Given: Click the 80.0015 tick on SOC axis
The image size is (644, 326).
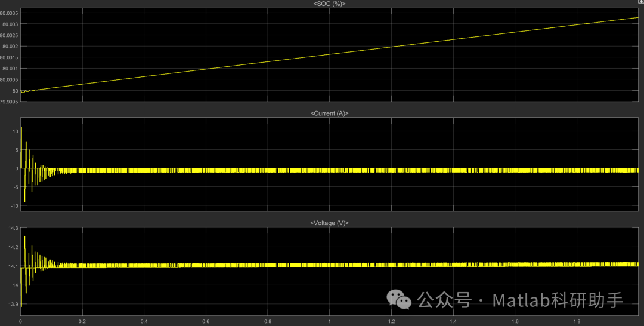Looking at the screenshot, I should tap(8, 57).
